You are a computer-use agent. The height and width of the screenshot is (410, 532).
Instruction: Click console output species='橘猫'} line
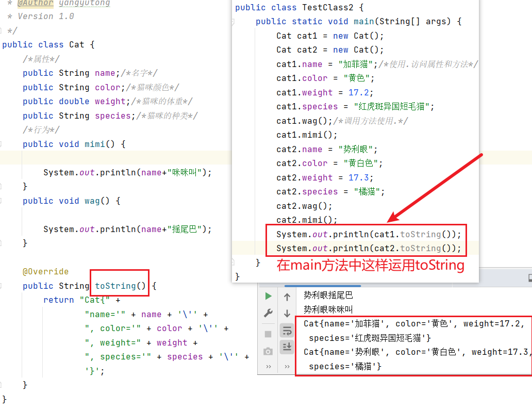pyautogui.click(x=345, y=367)
